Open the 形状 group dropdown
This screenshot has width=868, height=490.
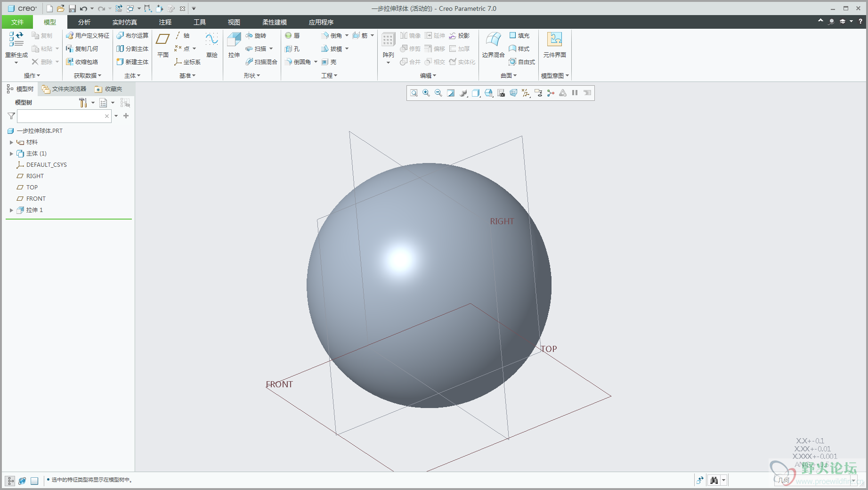252,75
